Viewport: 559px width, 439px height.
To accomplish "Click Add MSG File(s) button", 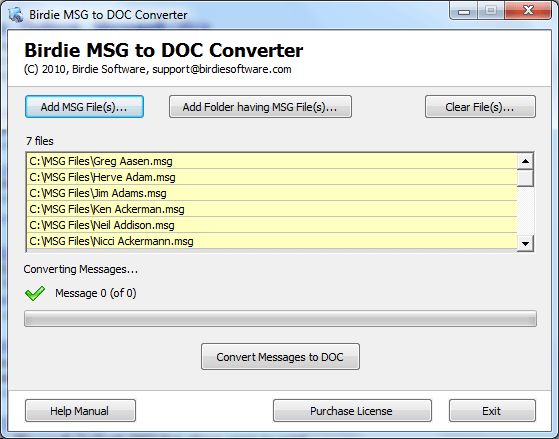I will [84, 107].
